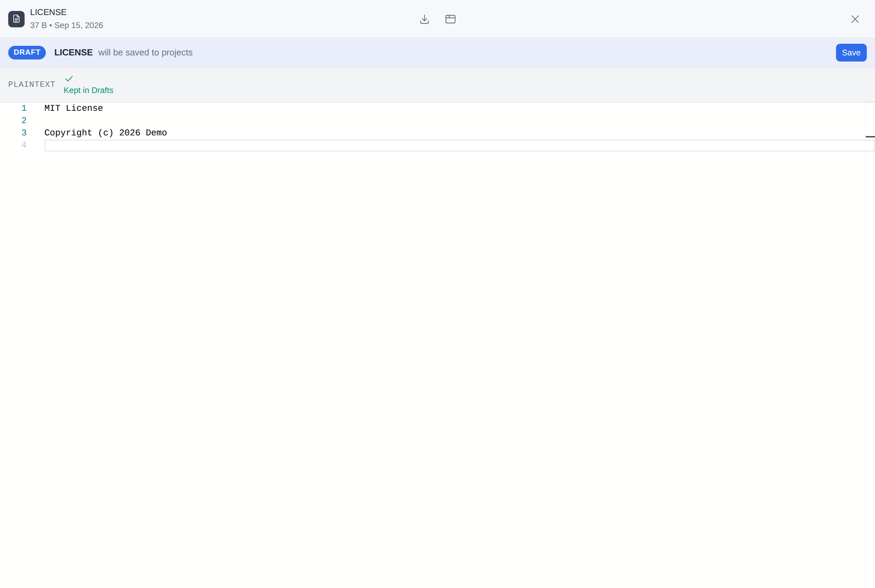Click the document file icon
The width and height of the screenshot is (875, 588).
point(16,19)
